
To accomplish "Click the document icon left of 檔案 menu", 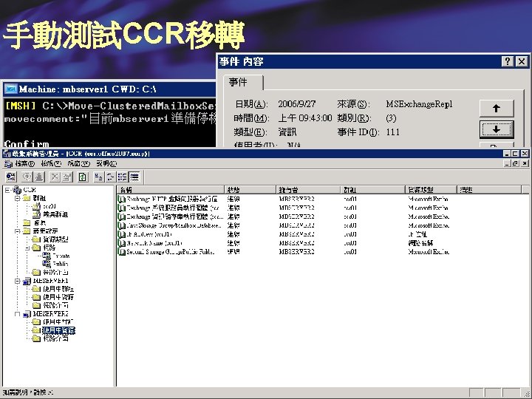I will point(8,163).
